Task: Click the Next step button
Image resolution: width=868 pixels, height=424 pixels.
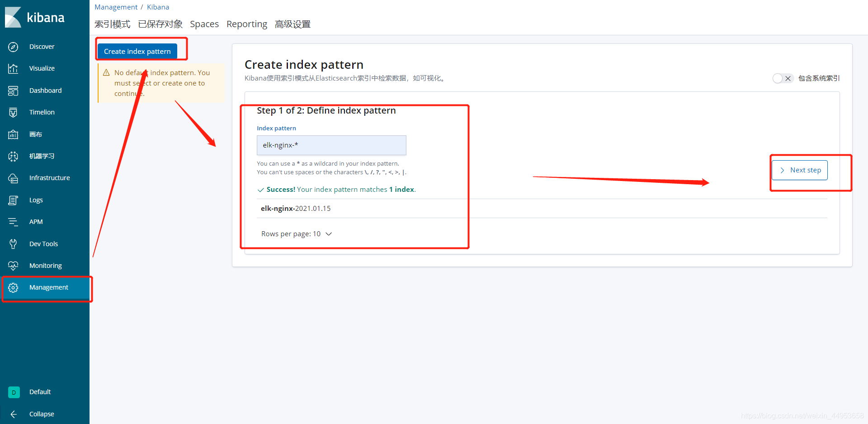Action: [x=800, y=170]
